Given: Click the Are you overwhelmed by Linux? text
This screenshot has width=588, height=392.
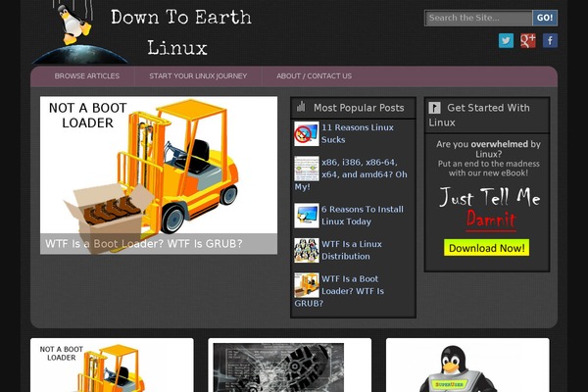Looking at the screenshot, I should tap(488, 149).
